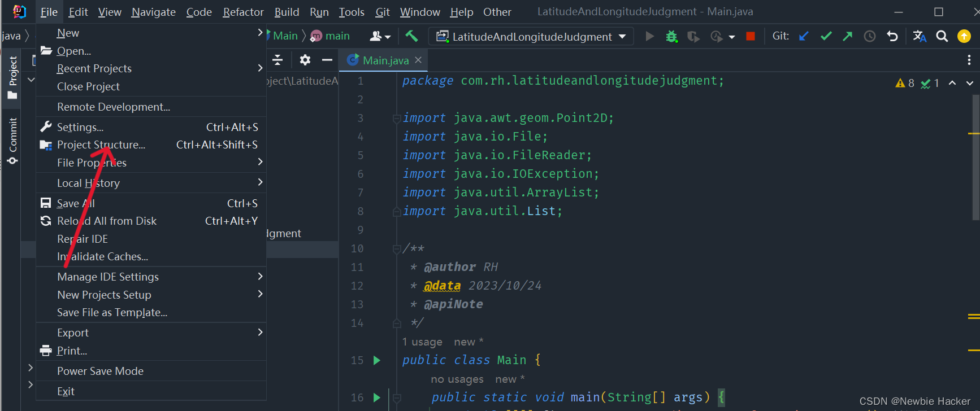The image size is (980, 411).
Task: Open the Refactor menu
Action: pos(243,12)
